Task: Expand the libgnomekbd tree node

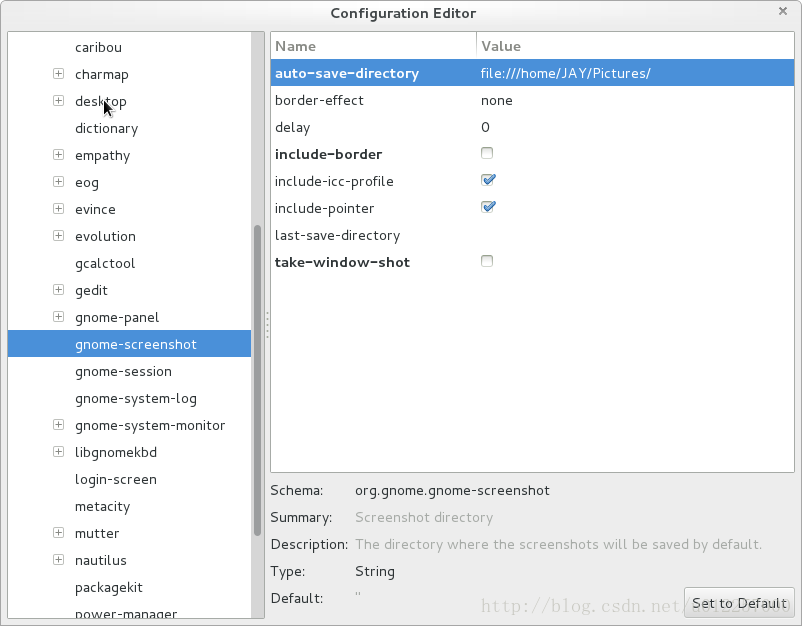Action: click(x=58, y=452)
